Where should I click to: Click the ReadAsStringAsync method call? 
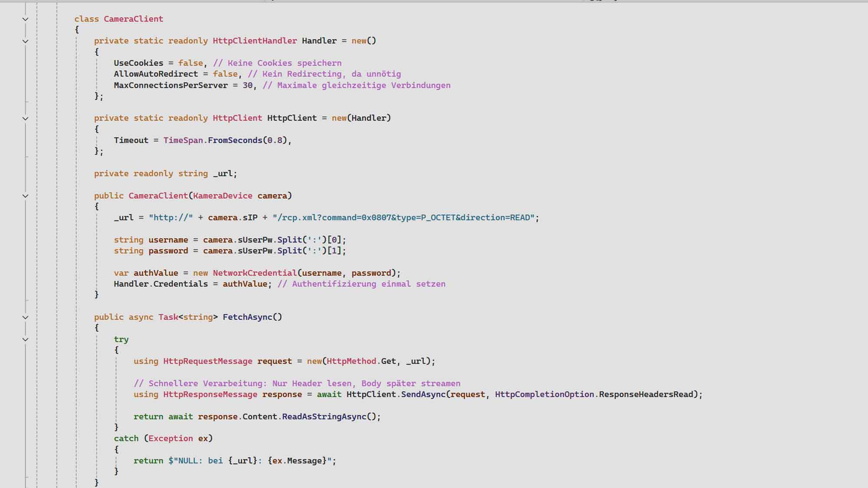324,416
